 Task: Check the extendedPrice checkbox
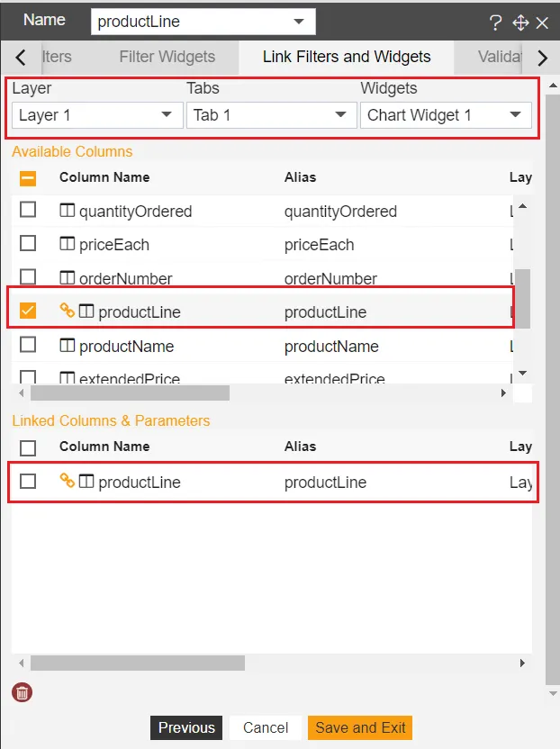pyautogui.click(x=28, y=377)
